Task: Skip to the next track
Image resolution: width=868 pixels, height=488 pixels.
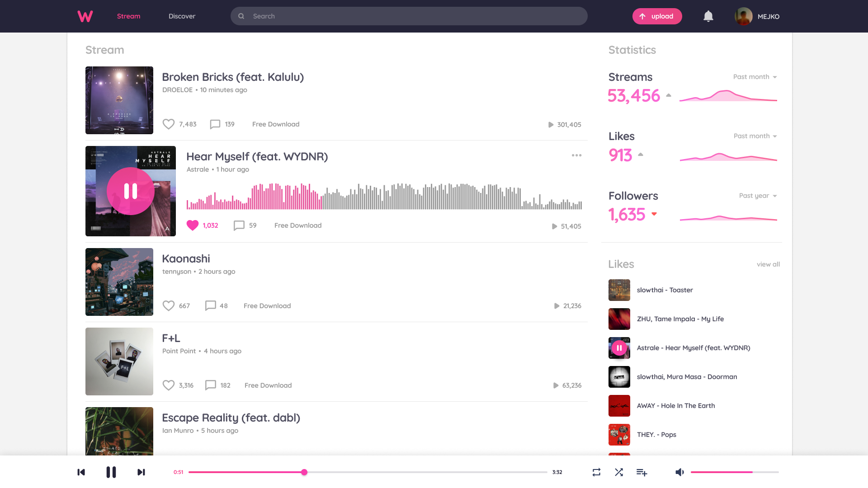Action: tap(141, 472)
